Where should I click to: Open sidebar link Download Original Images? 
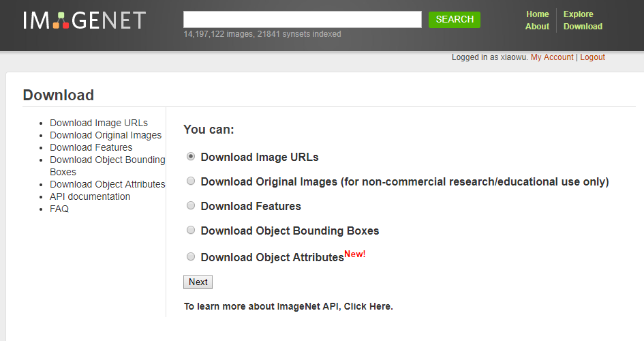pos(106,135)
